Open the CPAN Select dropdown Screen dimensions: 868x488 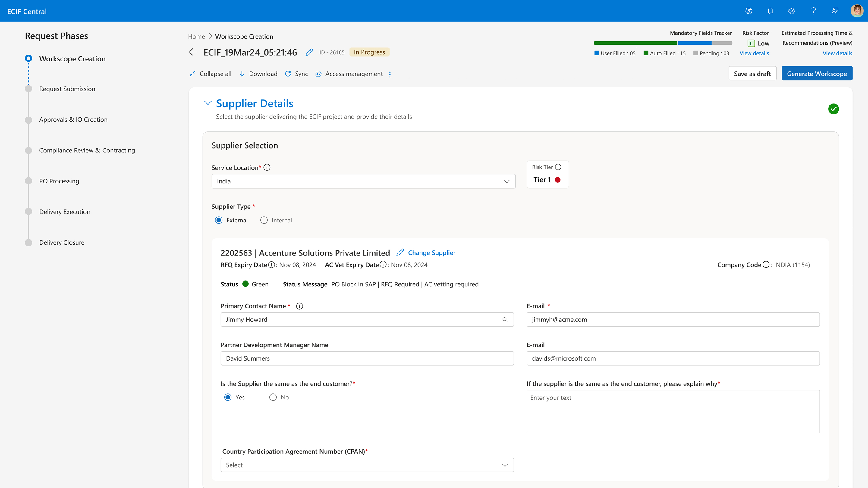367,465
